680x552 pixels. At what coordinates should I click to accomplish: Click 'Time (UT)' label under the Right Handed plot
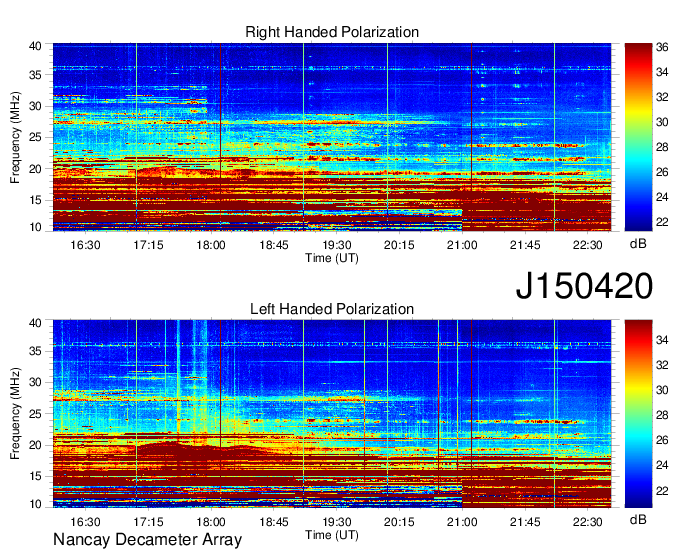(x=332, y=258)
